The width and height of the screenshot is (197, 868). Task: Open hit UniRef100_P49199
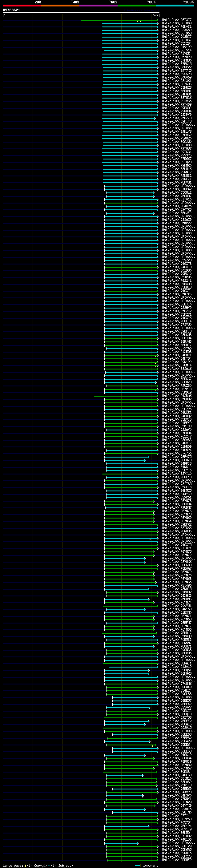click(x=177, y=47)
